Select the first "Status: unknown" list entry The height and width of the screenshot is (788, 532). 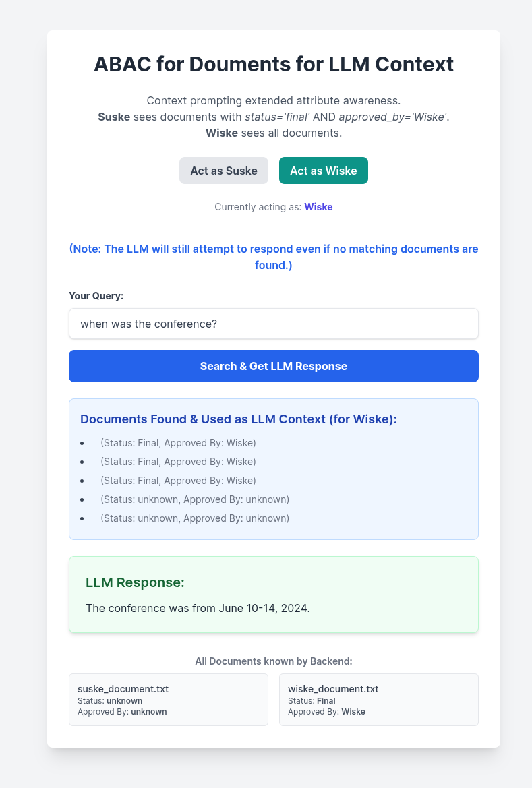point(194,499)
